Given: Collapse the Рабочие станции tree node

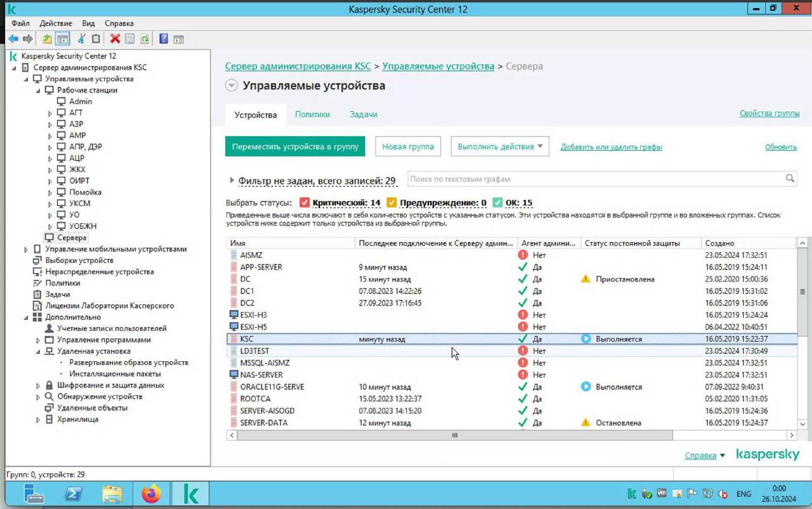Looking at the screenshot, I should coord(38,90).
